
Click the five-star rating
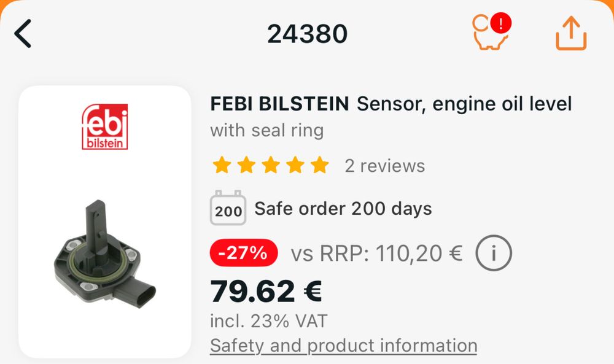point(271,166)
